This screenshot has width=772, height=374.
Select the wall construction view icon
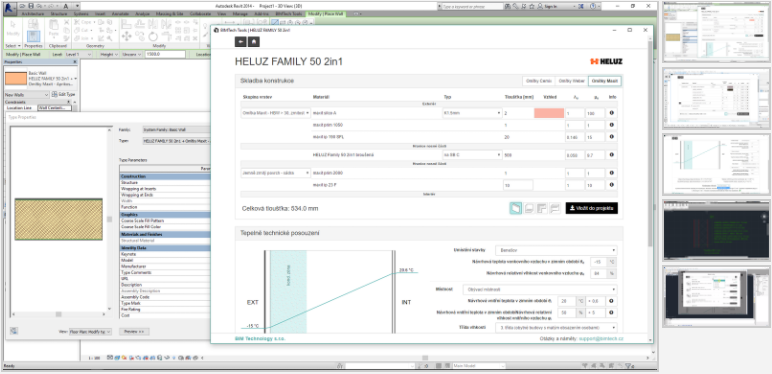515,208
